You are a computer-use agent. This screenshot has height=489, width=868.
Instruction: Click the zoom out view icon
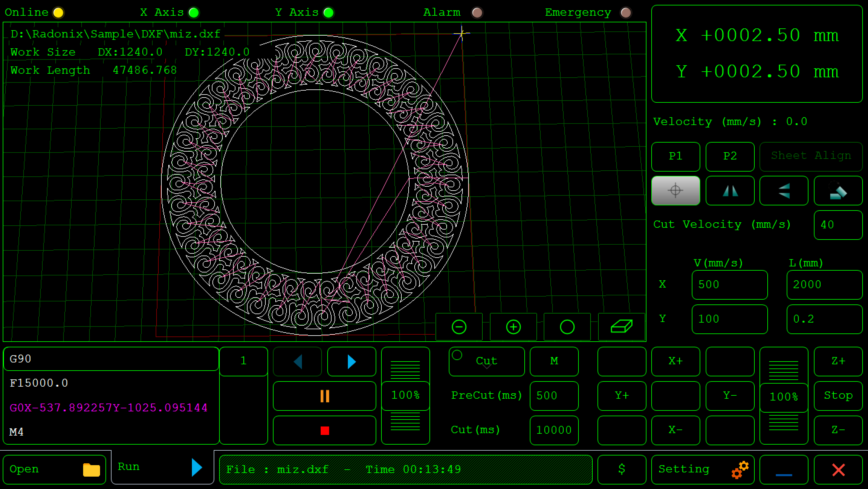click(x=459, y=327)
